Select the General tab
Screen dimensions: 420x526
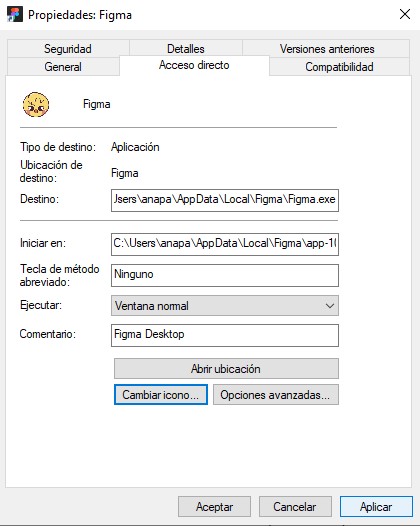pyautogui.click(x=63, y=66)
